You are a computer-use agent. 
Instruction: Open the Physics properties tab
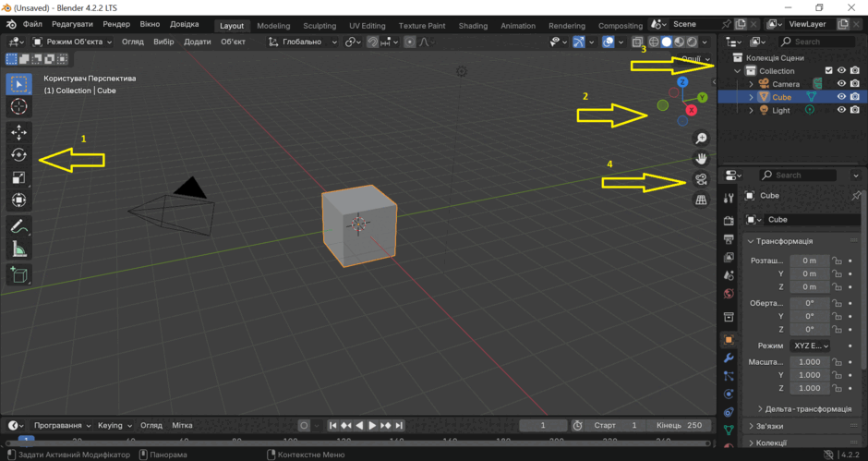(729, 394)
